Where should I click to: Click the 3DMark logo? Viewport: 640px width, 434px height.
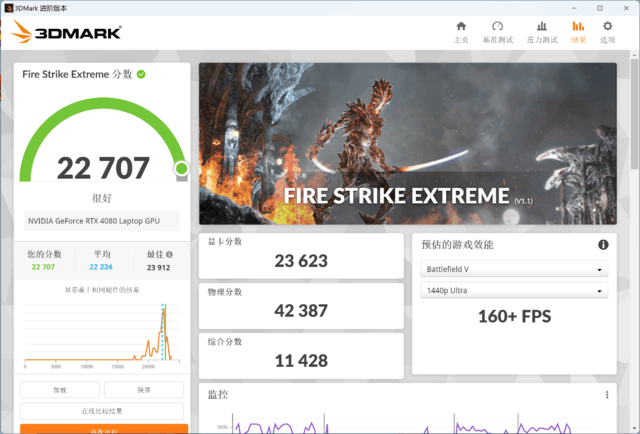tap(66, 31)
